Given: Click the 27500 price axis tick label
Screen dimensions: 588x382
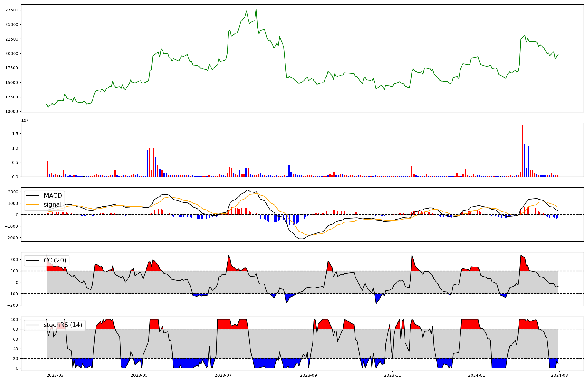Looking at the screenshot, I should point(12,10).
